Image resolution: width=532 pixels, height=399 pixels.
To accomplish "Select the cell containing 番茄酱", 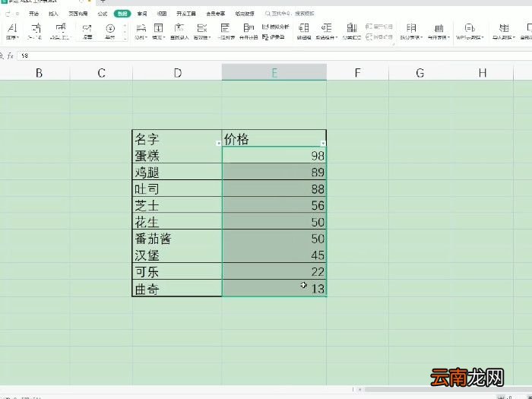I will (177, 238).
